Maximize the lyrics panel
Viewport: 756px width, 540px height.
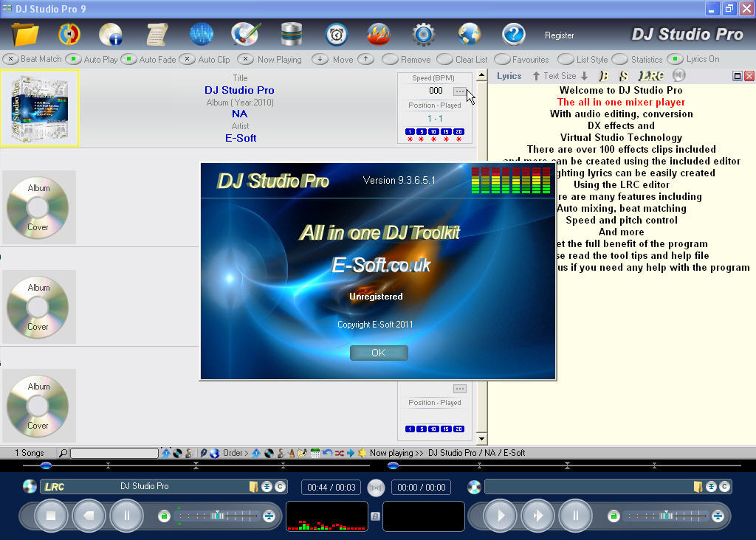click(x=738, y=76)
